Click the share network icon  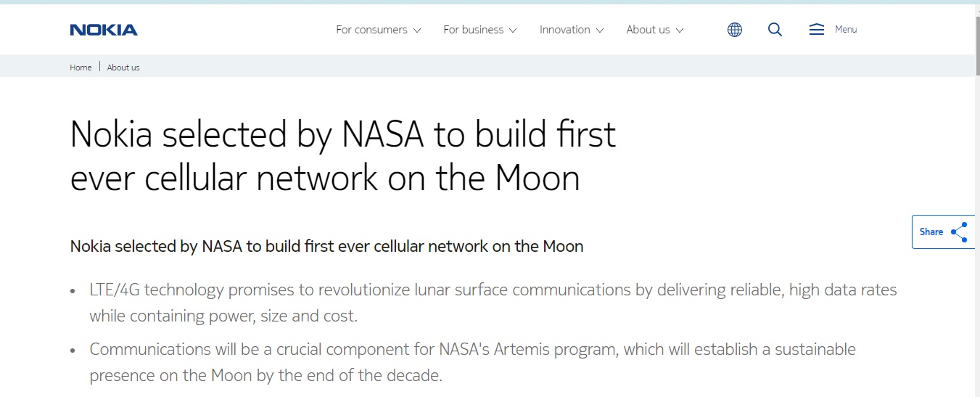pos(959,232)
